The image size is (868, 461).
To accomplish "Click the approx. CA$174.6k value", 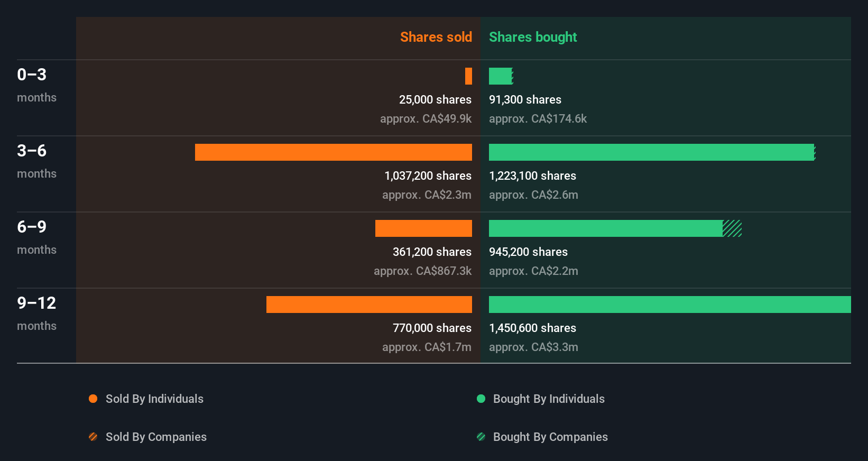I will pos(538,118).
